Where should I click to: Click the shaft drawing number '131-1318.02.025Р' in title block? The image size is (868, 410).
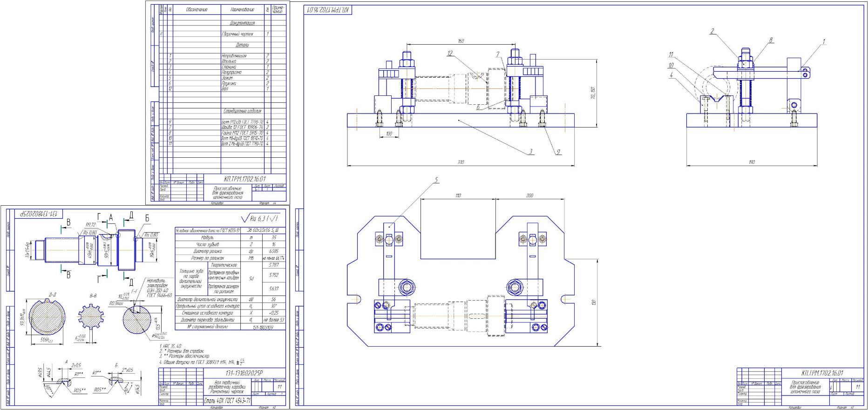(244, 373)
